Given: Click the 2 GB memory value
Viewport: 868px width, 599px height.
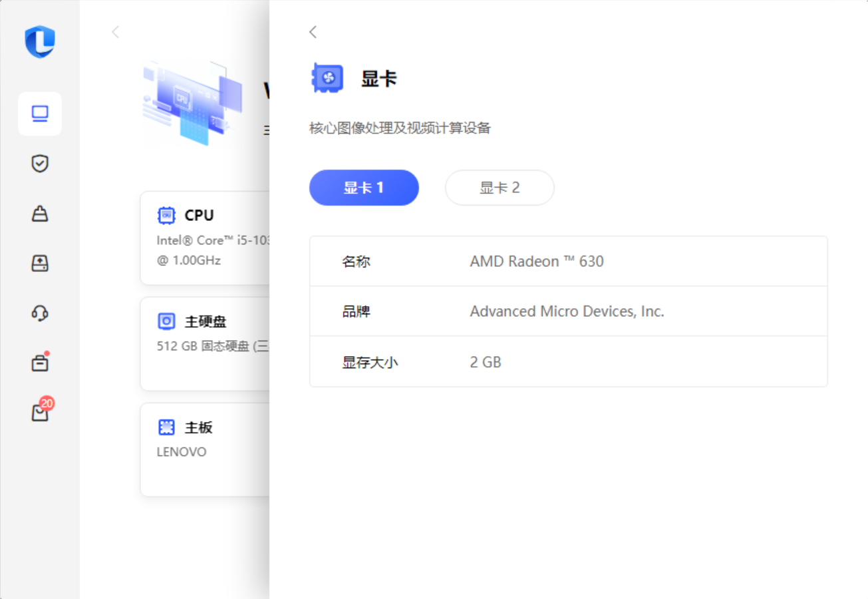Looking at the screenshot, I should [486, 363].
